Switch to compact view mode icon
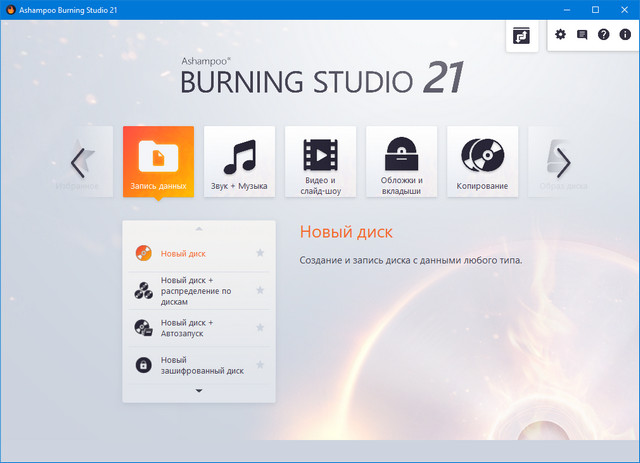The height and width of the screenshot is (463, 640). [522, 36]
